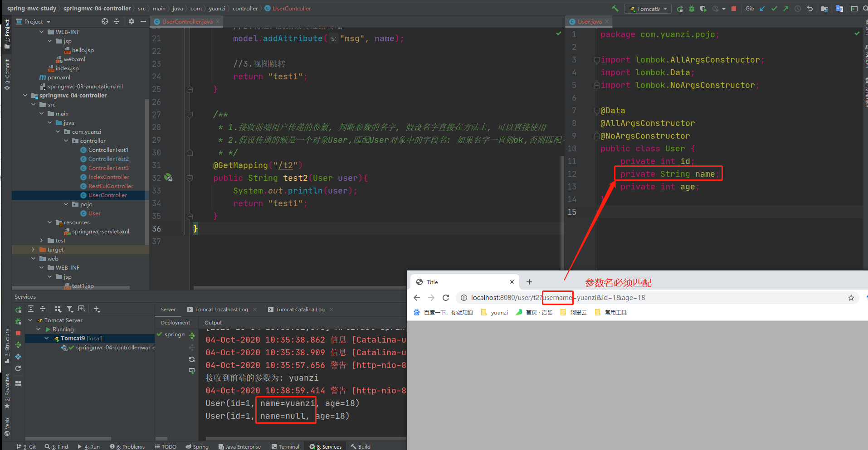The image size is (868, 450).
Task: Select RestFulController in the Project tree
Action: pyautogui.click(x=111, y=186)
